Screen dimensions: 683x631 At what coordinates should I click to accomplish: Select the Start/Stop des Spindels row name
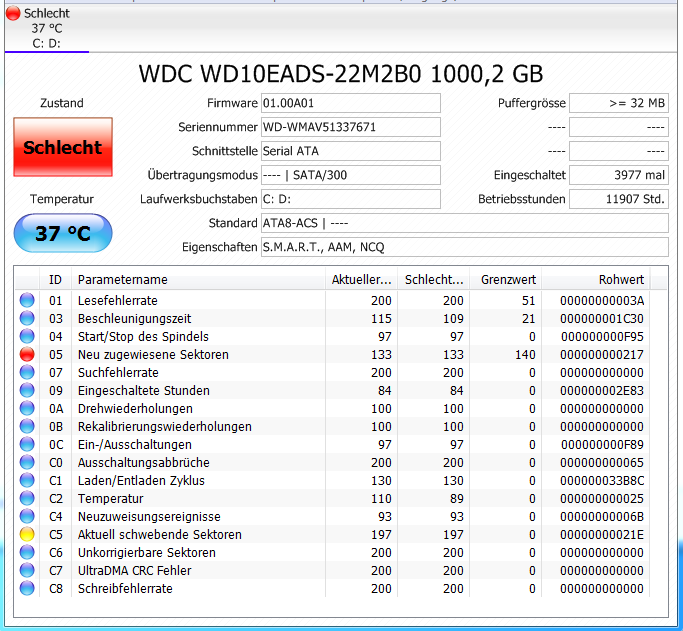(143, 336)
